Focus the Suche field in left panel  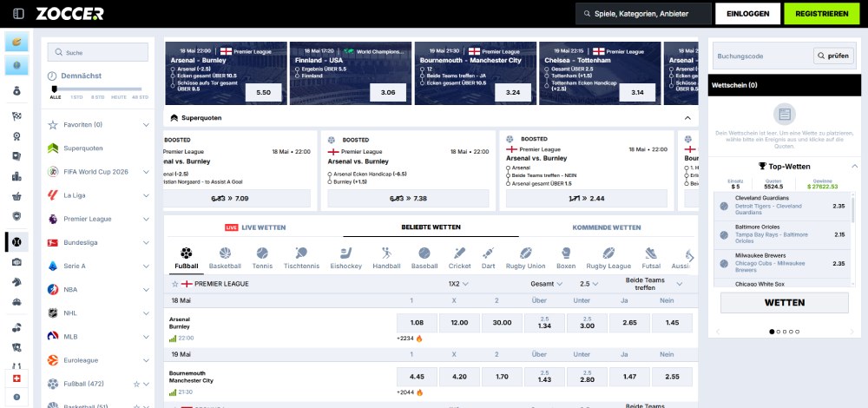[x=98, y=53]
